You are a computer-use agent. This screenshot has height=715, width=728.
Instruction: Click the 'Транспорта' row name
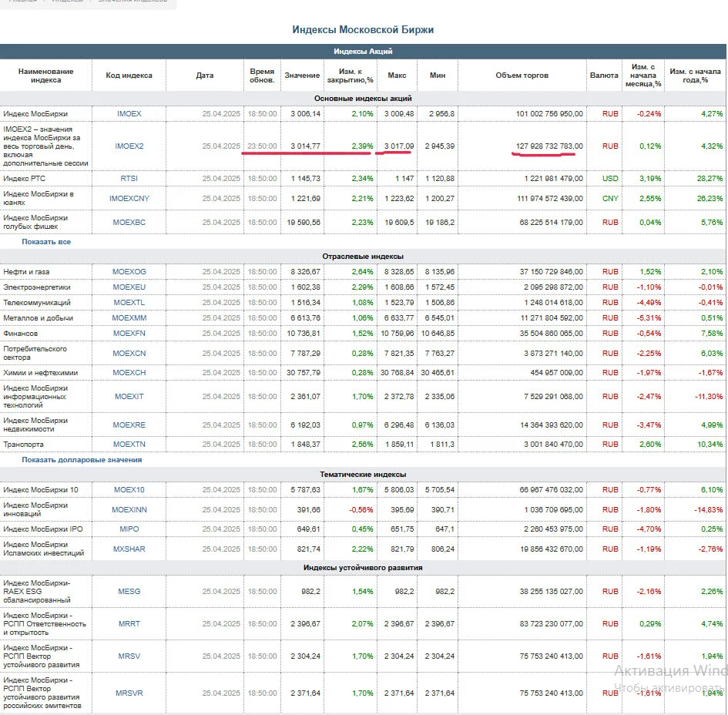point(23,445)
